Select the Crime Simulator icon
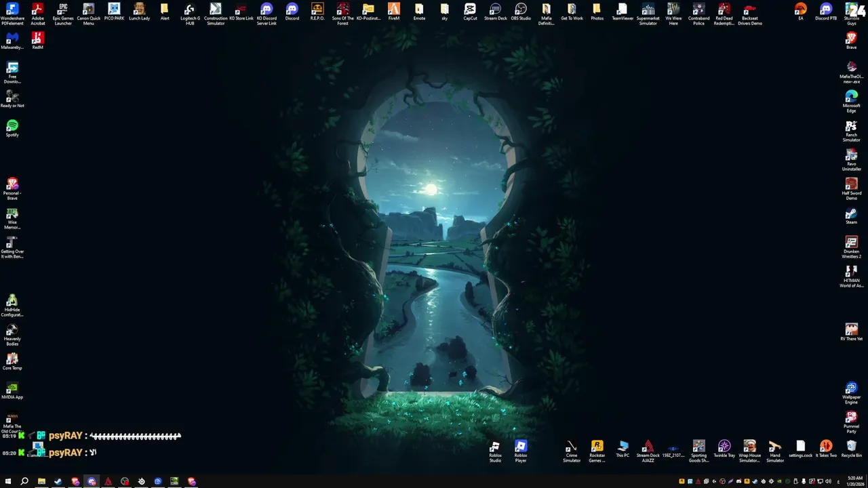This screenshot has width=868, height=488. [x=572, y=451]
